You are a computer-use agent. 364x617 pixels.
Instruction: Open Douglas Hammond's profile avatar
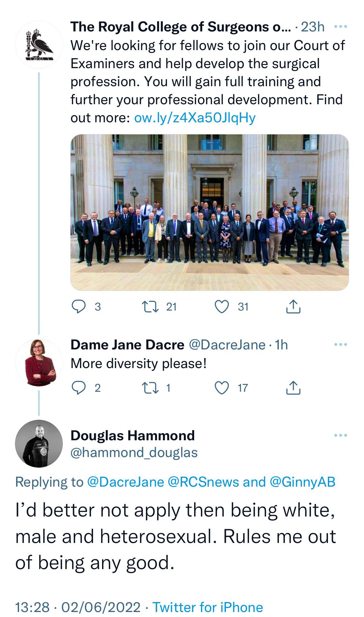click(x=39, y=444)
